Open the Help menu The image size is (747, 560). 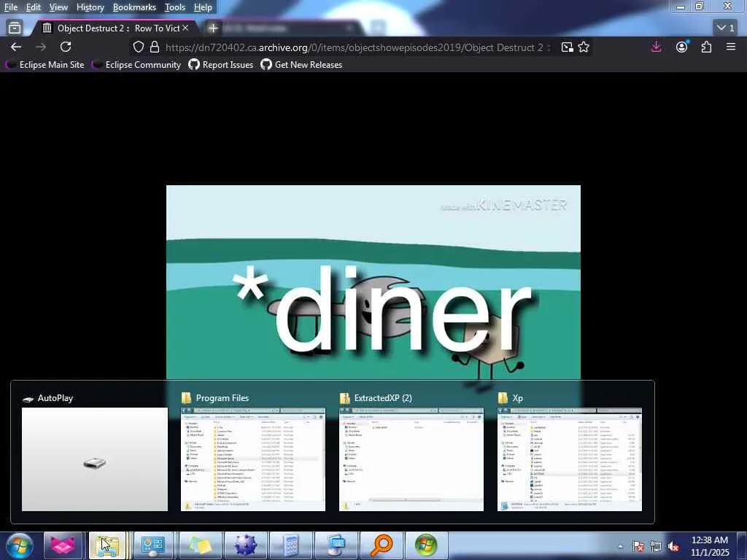(x=203, y=7)
